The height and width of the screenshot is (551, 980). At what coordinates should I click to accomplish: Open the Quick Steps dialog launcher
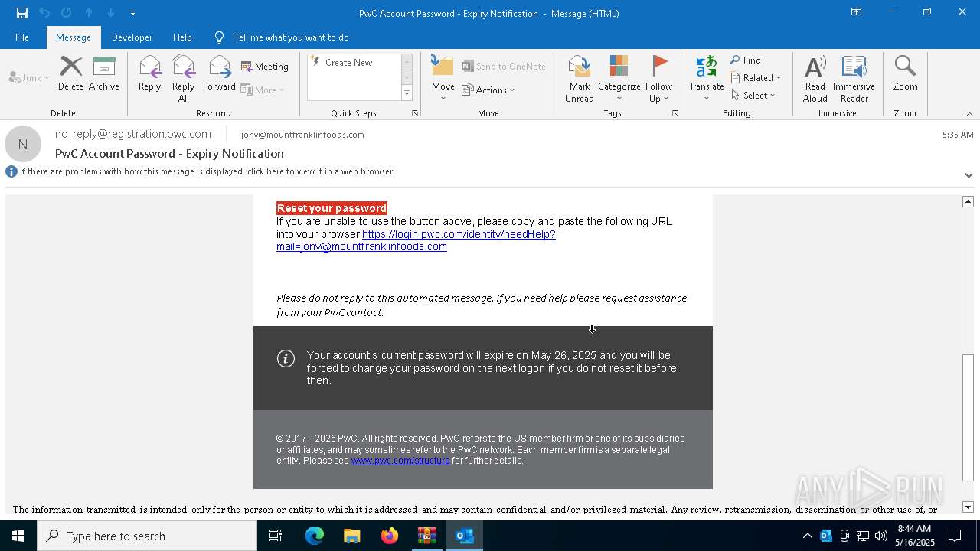415,113
